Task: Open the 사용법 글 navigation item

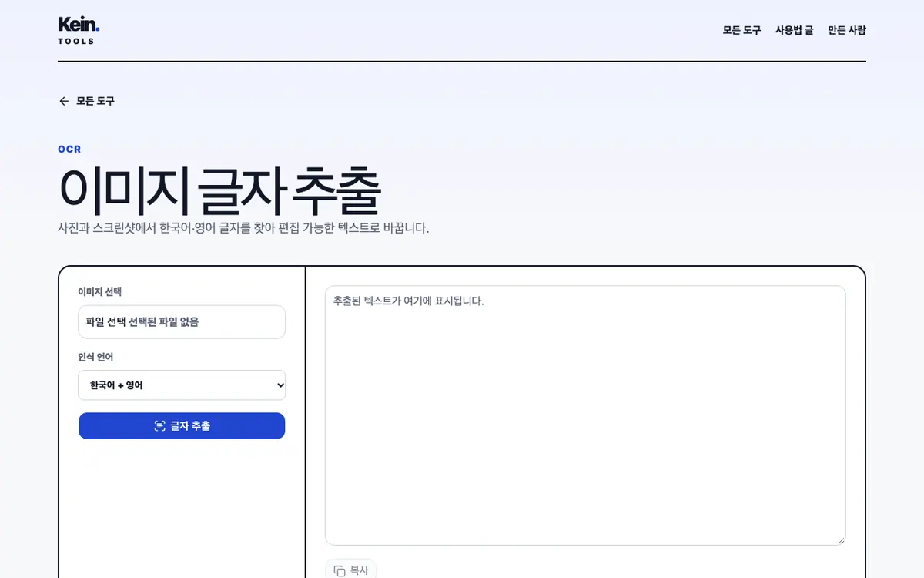Action: pos(794,30)
